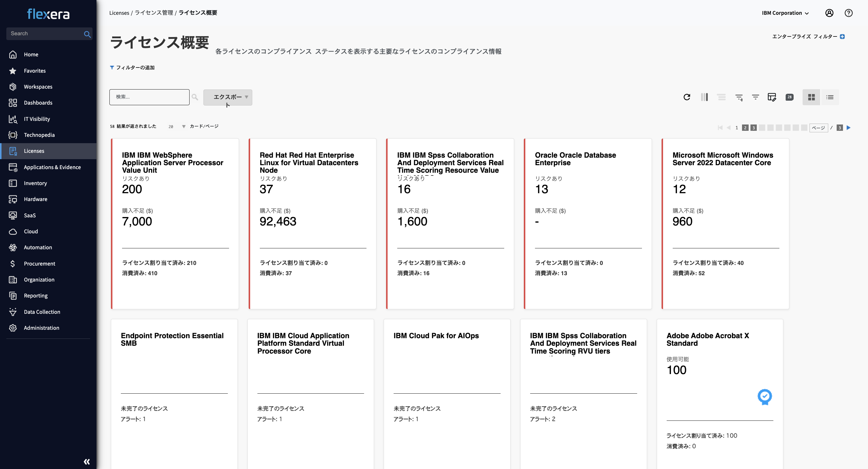Open the user account profile icon

click(829, 13)
